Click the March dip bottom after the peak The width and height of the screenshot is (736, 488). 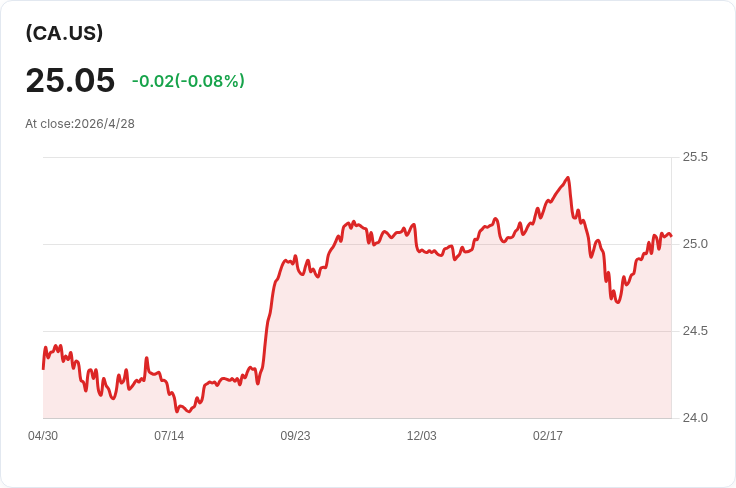click(x=618, y=302)
